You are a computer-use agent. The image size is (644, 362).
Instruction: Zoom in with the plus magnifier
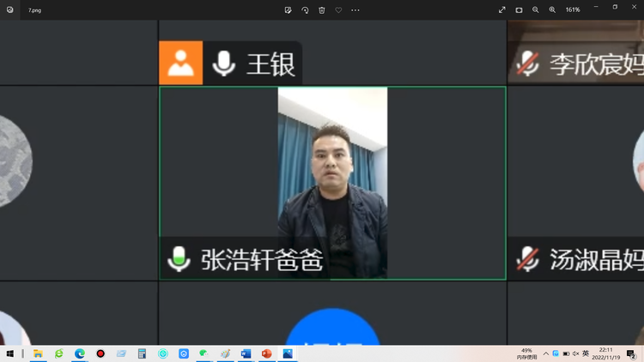coord(552,9)
